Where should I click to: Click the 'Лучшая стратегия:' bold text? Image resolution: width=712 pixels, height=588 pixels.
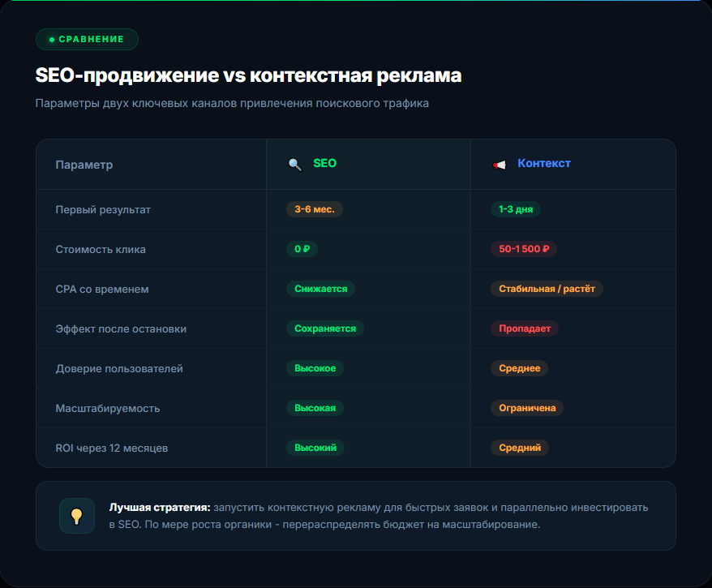(160, 507)
